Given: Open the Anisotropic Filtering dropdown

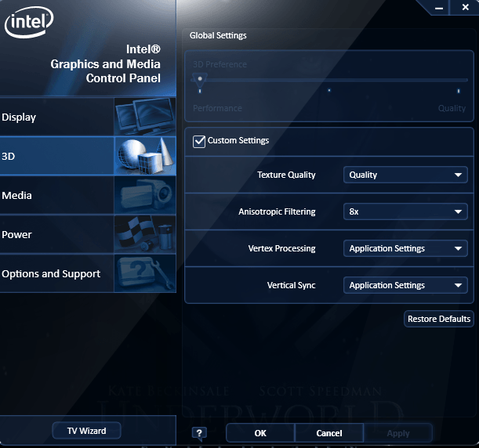Looking at the screenshot, I should pyautogui.click(x=405, y=211).
